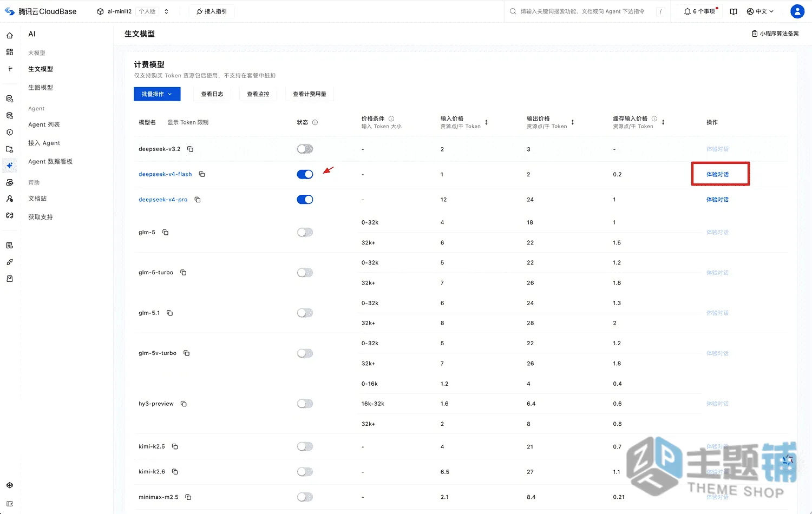Show info for 缓存输入价格 column header
The width and height of the screenshot is (812, 514).
coord(654,118)
